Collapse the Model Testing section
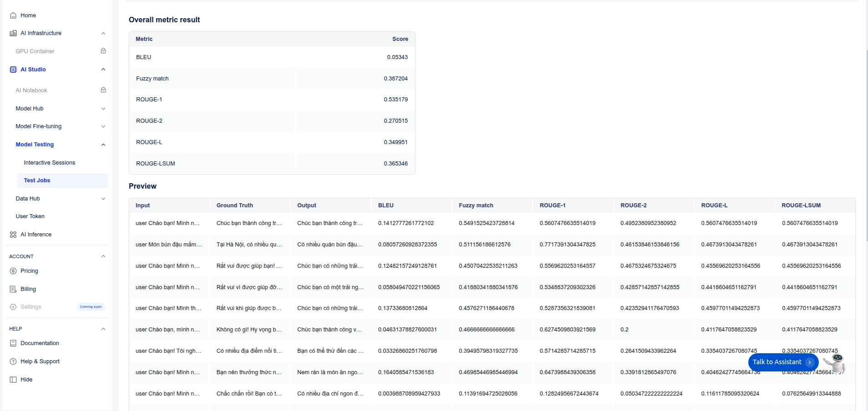 click(103, 145)
